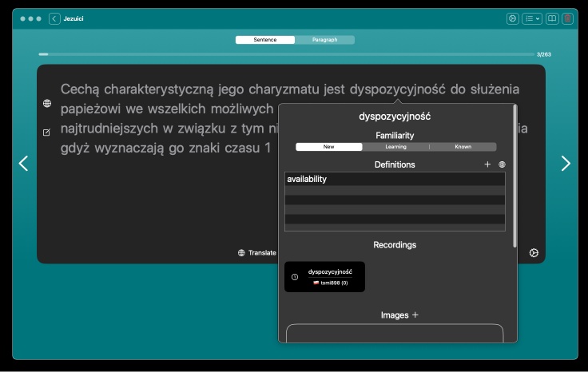Screen dimensions: 588x372
Task: Switch to Sentence view tab
Action: [x=265, y=40]
